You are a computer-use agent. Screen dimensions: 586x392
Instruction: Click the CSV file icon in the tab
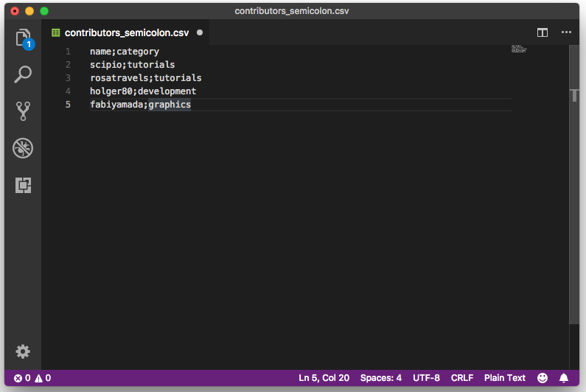tap(56, 33)
